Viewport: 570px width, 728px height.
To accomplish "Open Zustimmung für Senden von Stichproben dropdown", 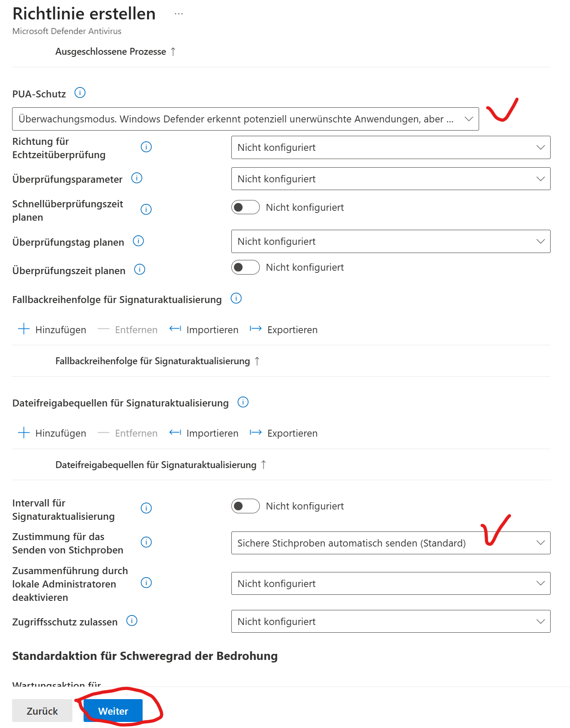I will (390, 543).
